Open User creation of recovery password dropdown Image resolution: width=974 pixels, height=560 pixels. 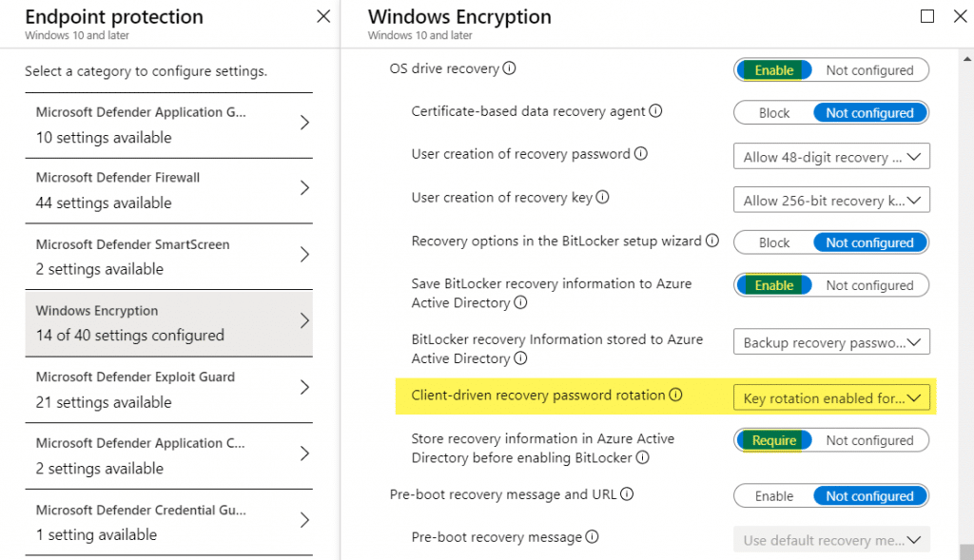click(x=831, y=157)
